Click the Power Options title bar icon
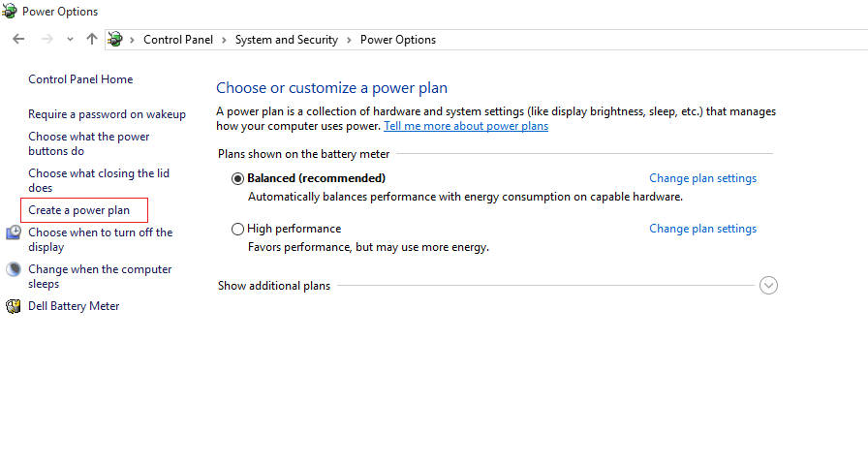 point(10,11)
